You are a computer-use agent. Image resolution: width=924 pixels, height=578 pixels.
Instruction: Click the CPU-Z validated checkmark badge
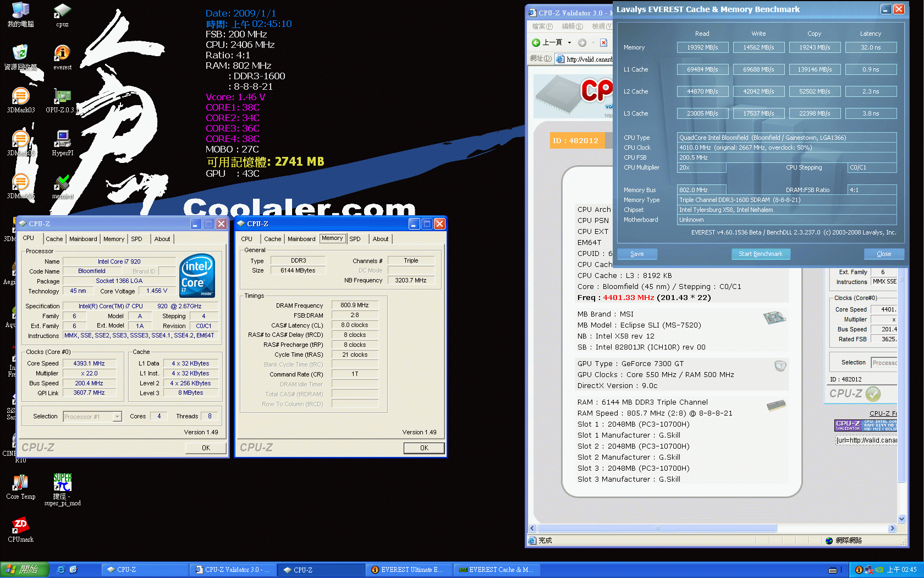[873, 394]
